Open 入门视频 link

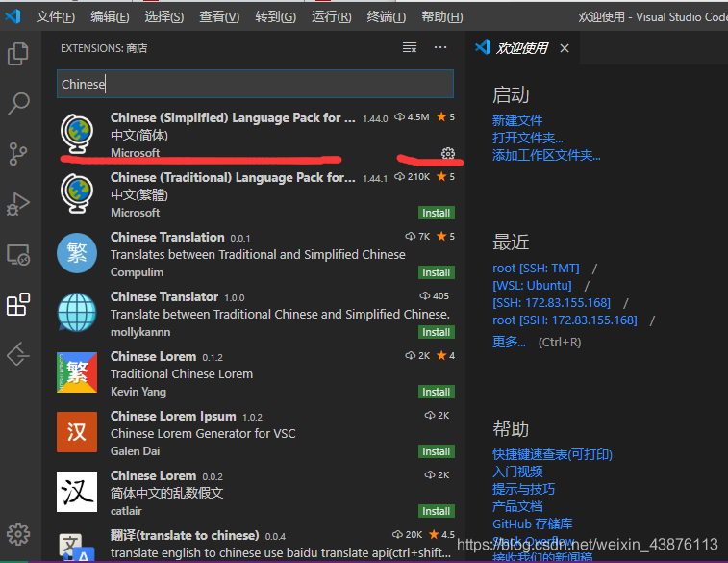point(517,472)
